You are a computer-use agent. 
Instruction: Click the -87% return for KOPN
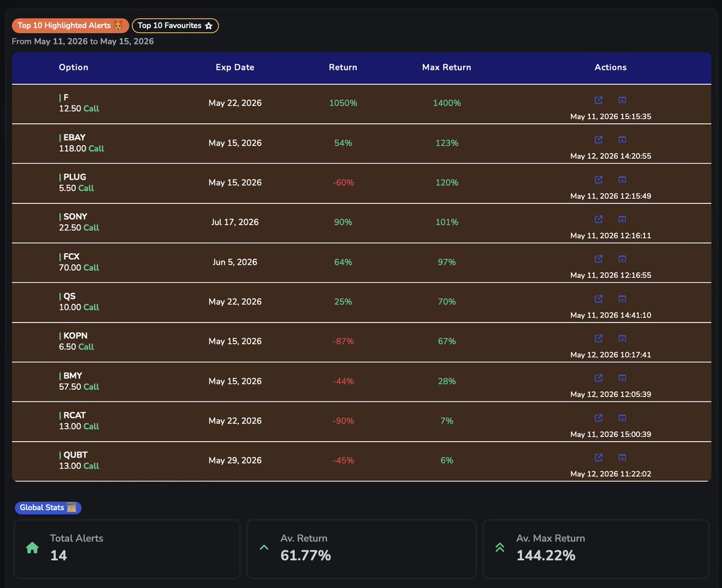[x=343, y=341]
